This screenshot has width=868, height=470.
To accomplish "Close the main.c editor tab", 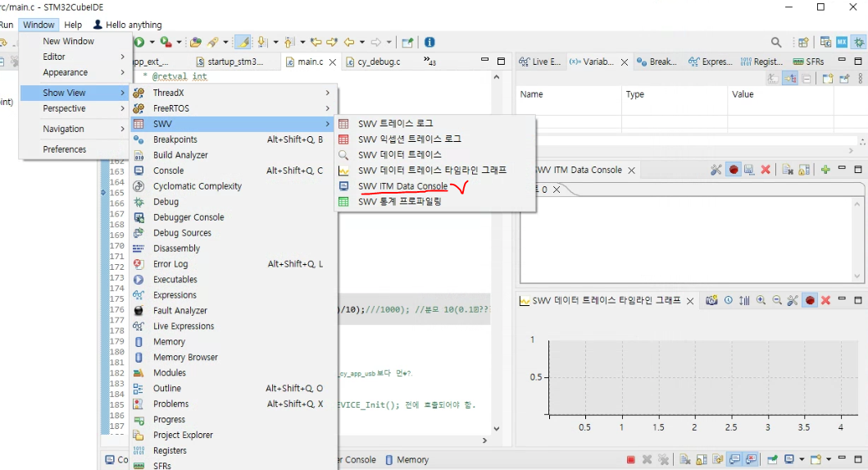I will [332, 62].
